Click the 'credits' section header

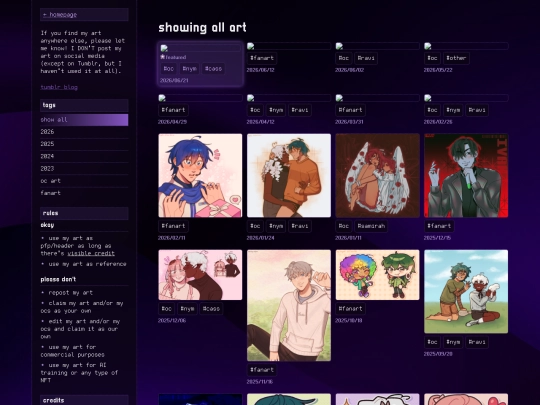84,400
